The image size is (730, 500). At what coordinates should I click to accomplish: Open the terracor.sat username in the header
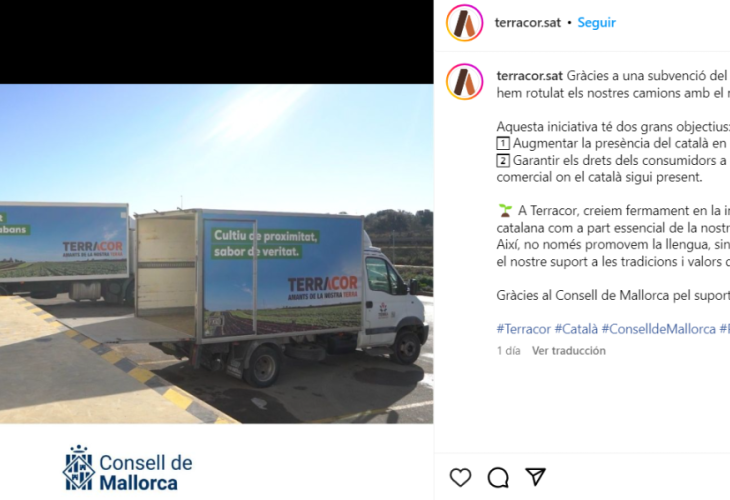pos(527,23)
